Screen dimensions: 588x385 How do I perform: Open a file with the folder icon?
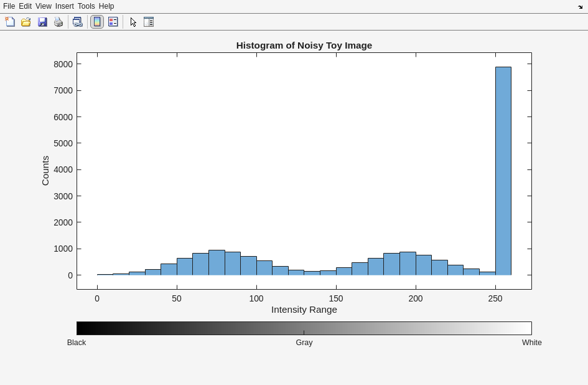point(26,22)
